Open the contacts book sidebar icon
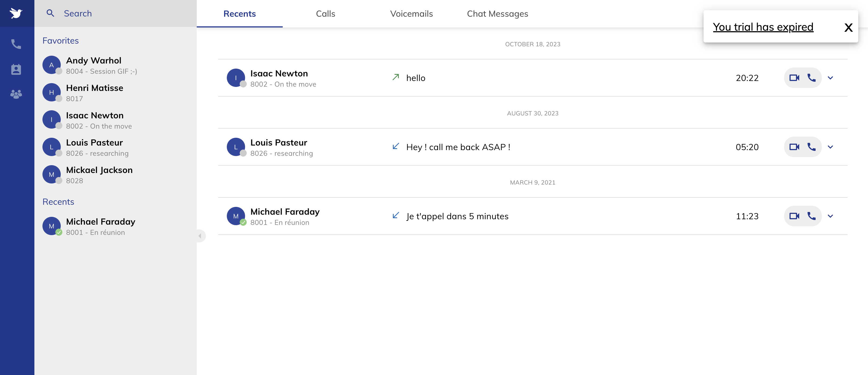 coord(16,69)
